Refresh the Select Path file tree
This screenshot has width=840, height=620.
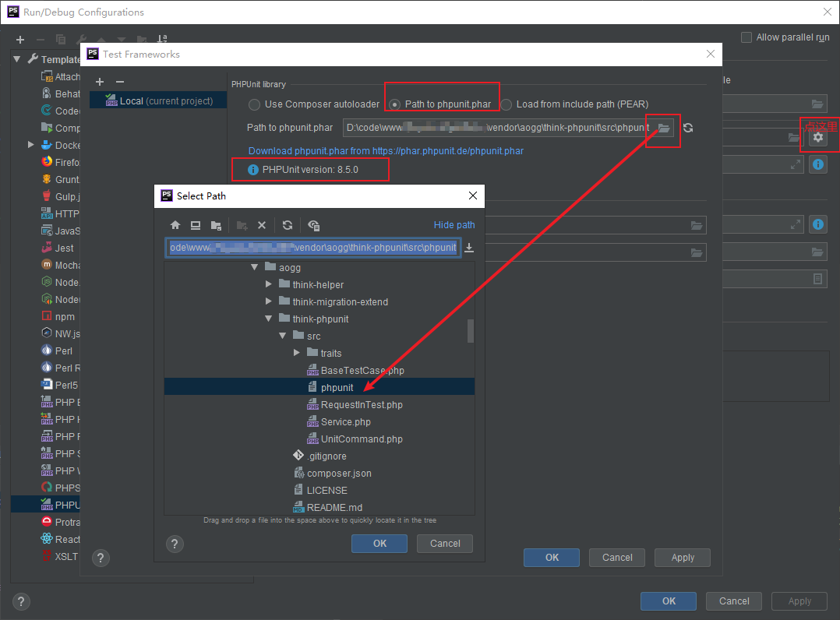(288, 225)
